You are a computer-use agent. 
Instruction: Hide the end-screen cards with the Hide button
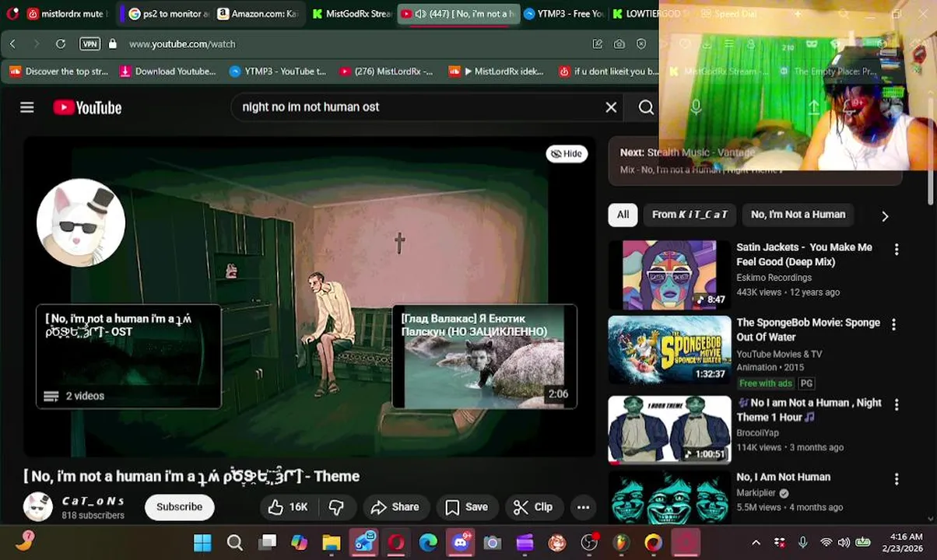[x=567, y=154]
